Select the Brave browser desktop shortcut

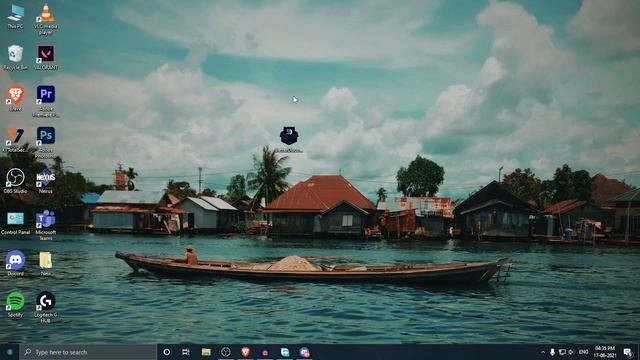(x=15, y=98)
